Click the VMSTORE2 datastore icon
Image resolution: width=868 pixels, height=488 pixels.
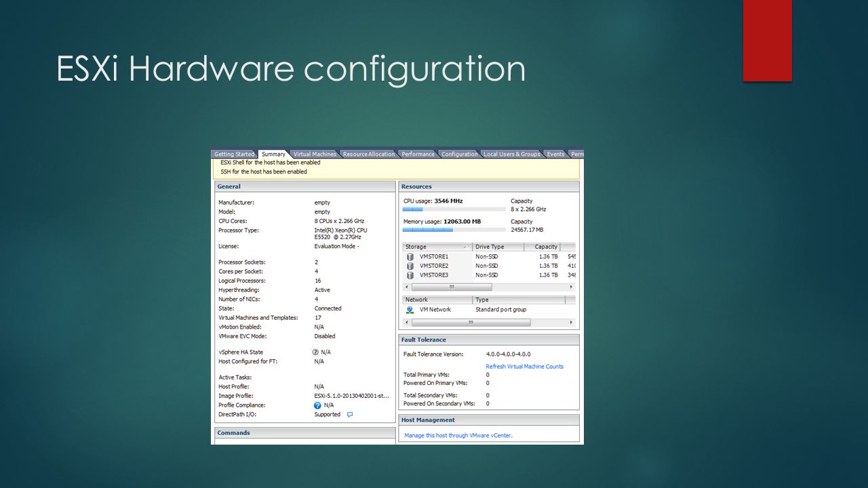[410, 266]
